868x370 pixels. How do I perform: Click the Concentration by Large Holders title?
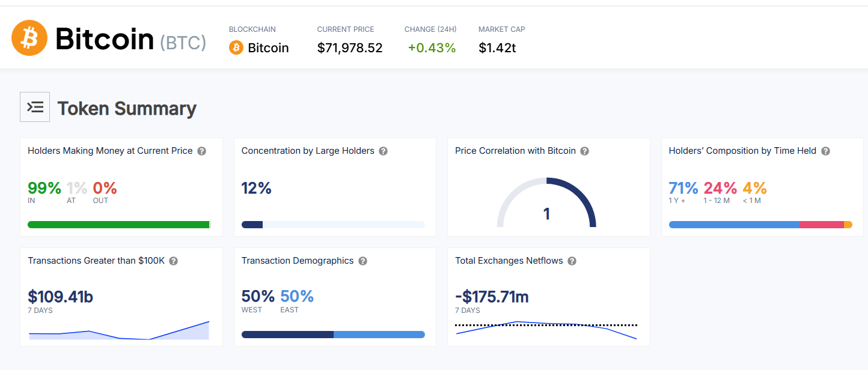pyautogui.click(x=308, y=151)
